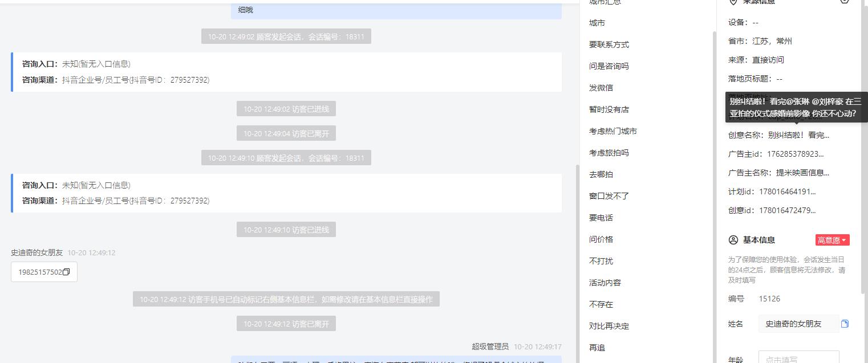Open the 窗口发不了 quick reply
The width and height of the screenshot is (868, 363).
coord(609,196)
